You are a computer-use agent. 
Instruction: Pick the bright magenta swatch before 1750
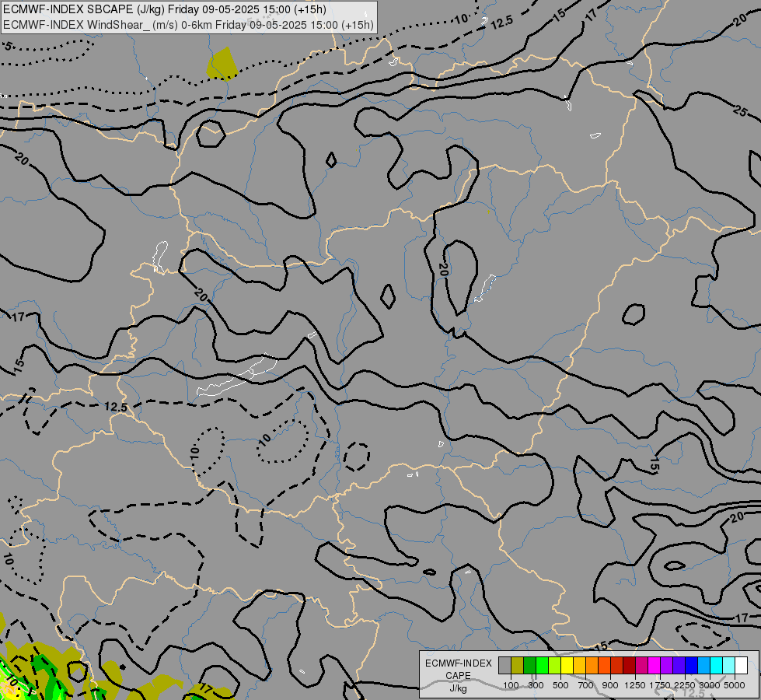pos(655,665)
